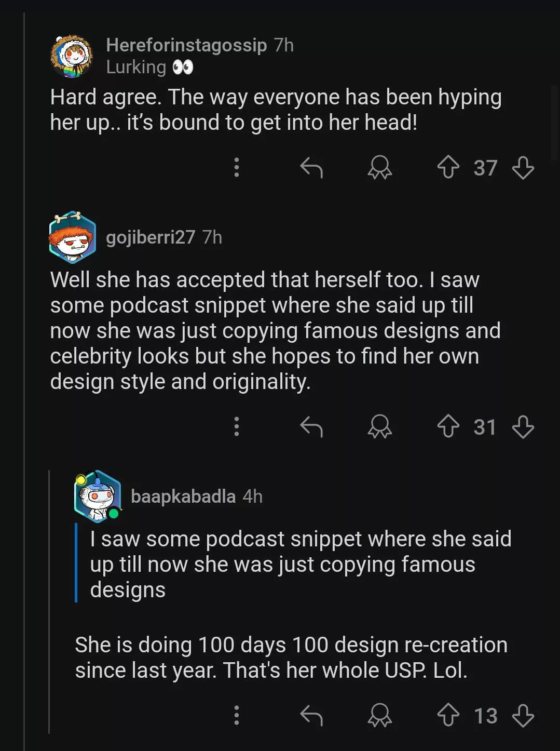Open gojiberri27 username link

[x=151, y=237]
